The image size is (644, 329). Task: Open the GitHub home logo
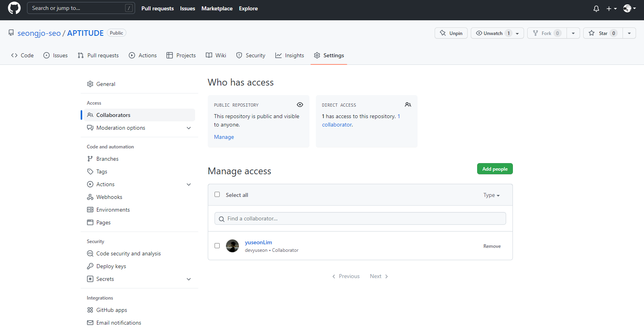(14, 8)
